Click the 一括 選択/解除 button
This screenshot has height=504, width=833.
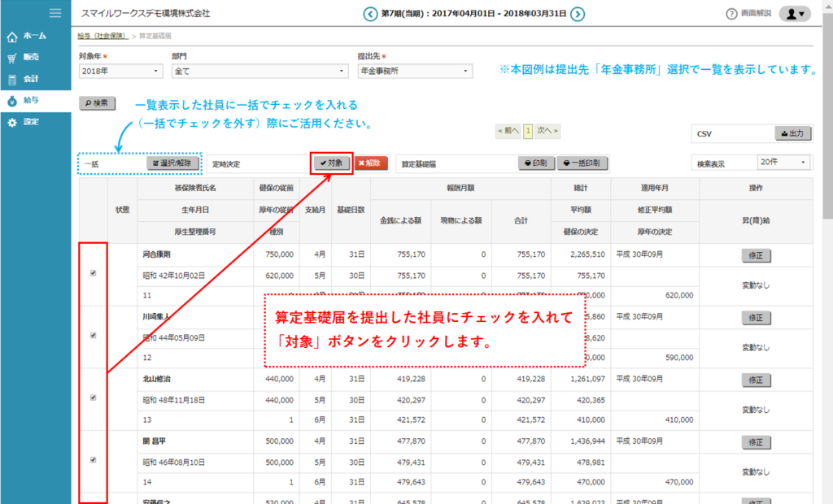point(172,163)
